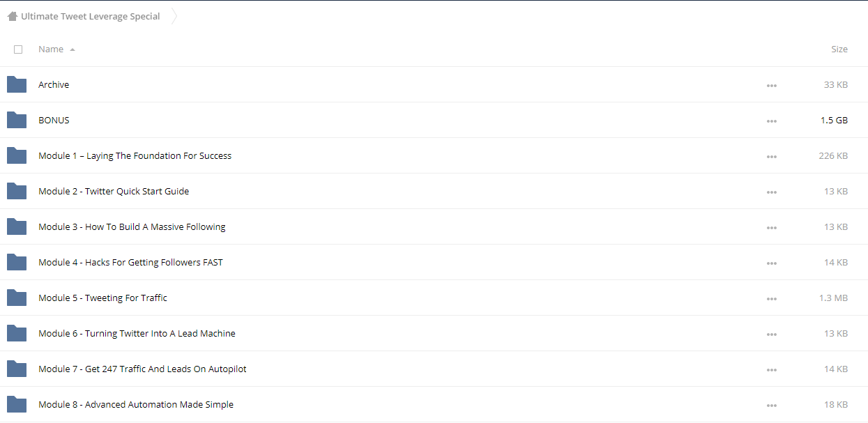Click Module 5 Tweeting For Traffic folder icon
The width and height of the screenshot is (868, 423).
[17, 298]
